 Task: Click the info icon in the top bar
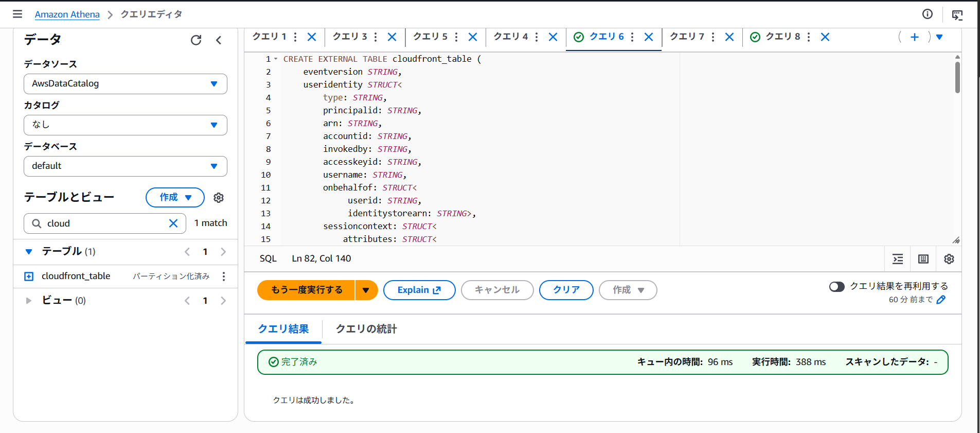(x=928, y=14)
